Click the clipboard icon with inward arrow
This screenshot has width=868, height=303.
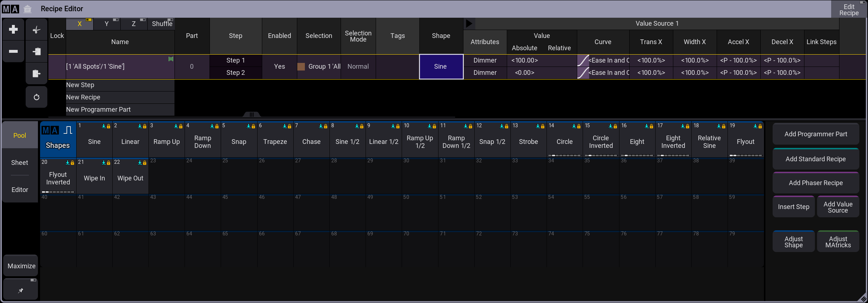(36, 51)
